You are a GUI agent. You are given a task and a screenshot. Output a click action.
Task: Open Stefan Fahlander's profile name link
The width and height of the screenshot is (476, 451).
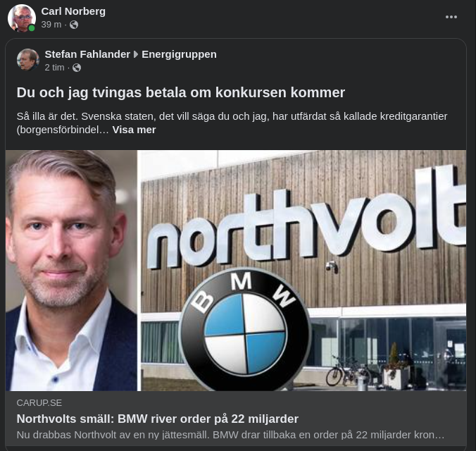(87, 54)
